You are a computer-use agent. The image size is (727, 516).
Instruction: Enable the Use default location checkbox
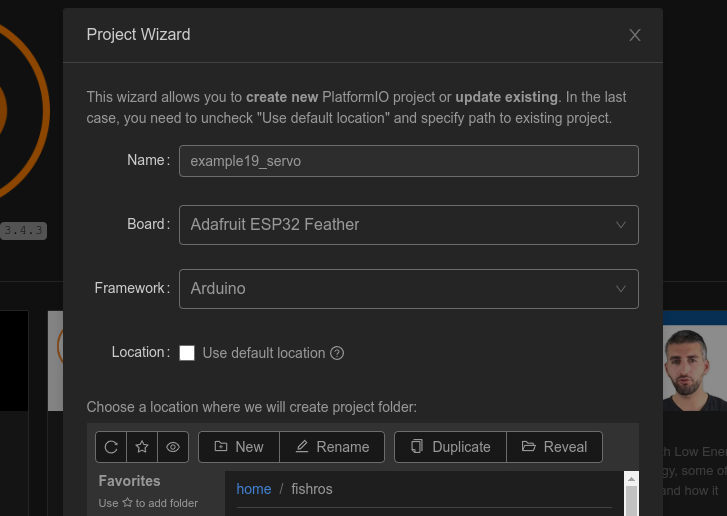click(187, 353)
